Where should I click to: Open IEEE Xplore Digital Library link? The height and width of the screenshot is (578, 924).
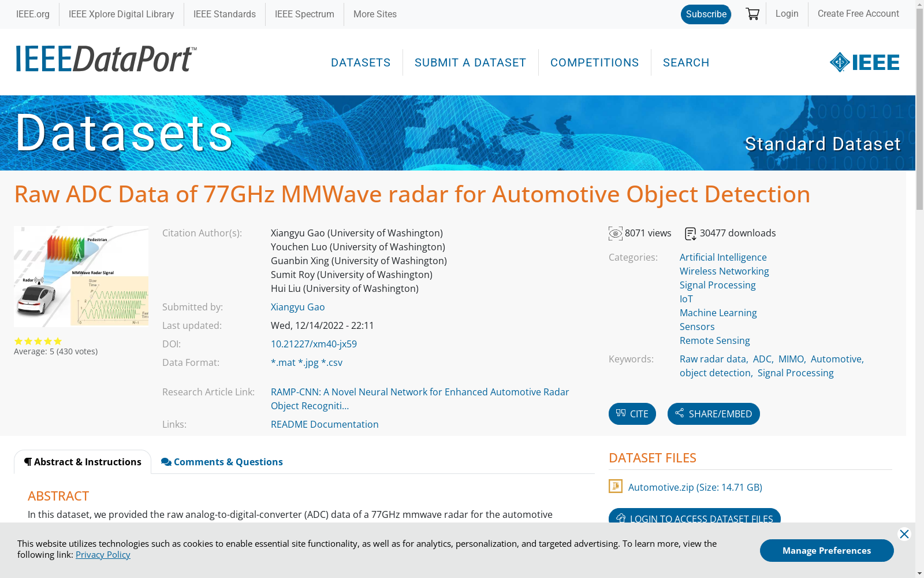121,14
